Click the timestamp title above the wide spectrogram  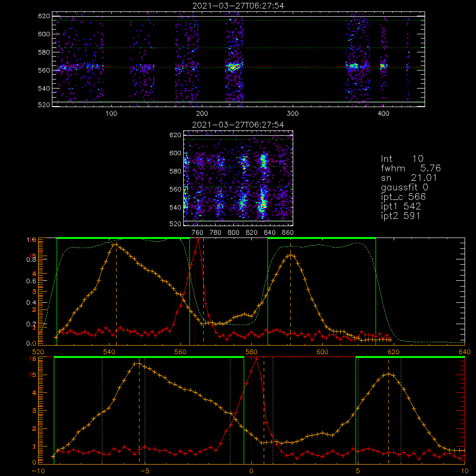pyautogui.click(x=238, y=6)
